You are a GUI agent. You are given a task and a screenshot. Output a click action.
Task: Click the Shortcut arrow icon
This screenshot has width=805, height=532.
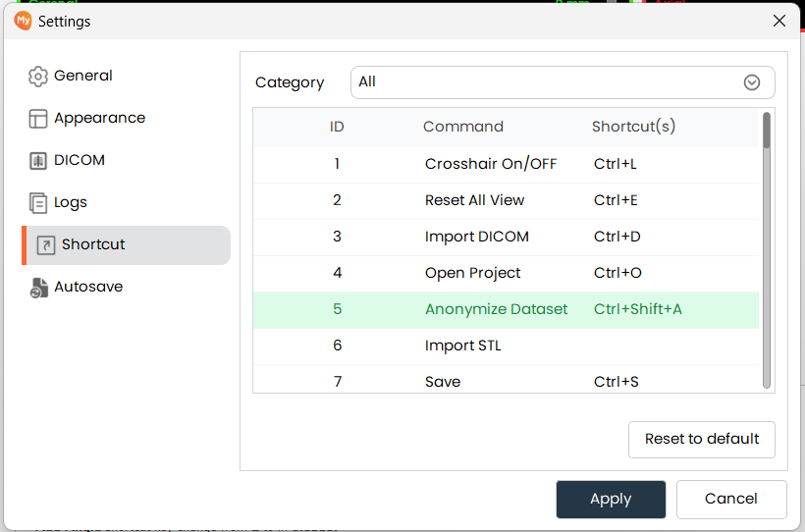(45, 245)
